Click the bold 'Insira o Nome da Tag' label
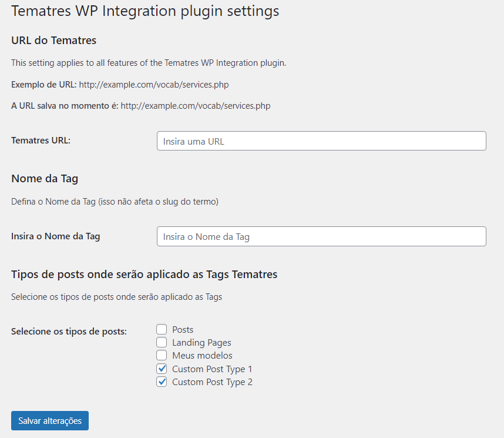 point(56,236)
